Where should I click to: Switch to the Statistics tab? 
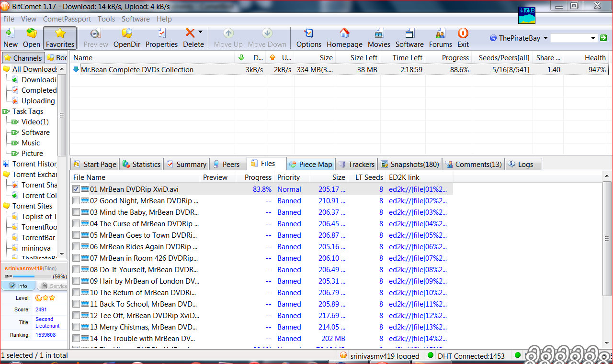(141, 164)
